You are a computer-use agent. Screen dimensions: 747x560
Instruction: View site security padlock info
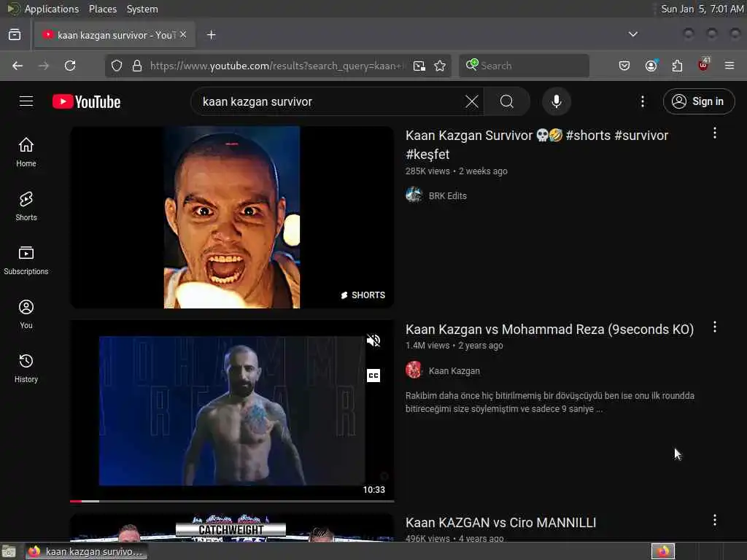click(137, 66)
